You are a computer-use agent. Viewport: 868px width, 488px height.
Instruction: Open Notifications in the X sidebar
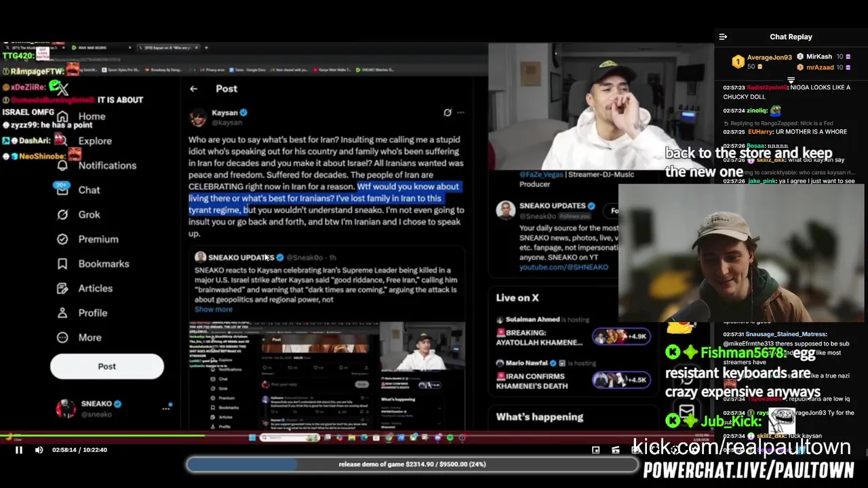pyautogui.click(x=107, y=165)
